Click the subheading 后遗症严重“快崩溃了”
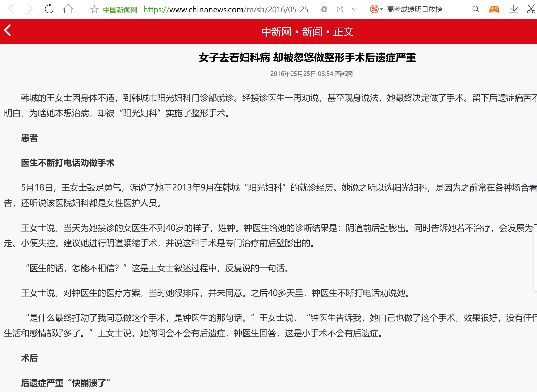 click(66, 383)
